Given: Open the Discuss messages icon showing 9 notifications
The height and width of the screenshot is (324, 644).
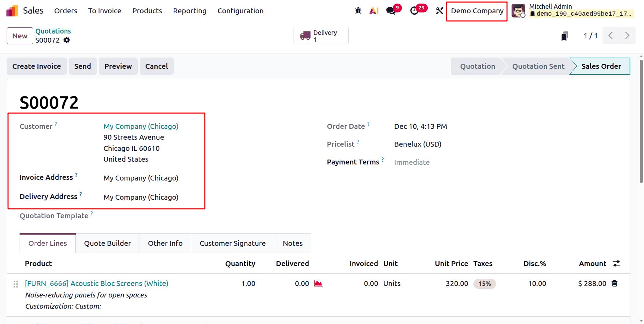Looking at the screenshot, I should tap(390, 10).
